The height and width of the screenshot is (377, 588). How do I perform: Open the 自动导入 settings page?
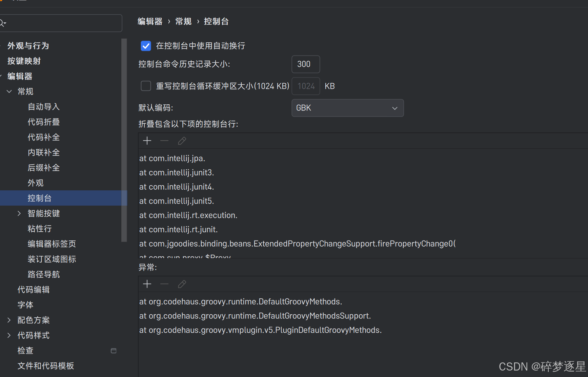43,106
